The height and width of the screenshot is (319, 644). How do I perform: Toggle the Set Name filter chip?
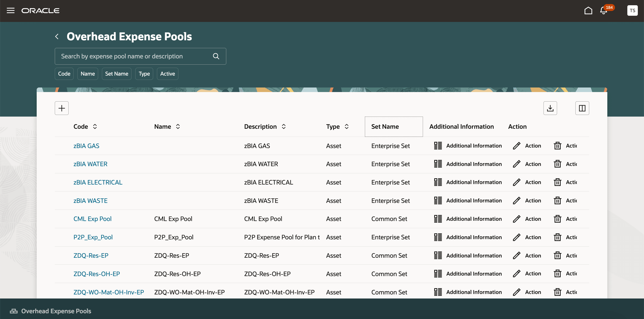pos(116,74)
